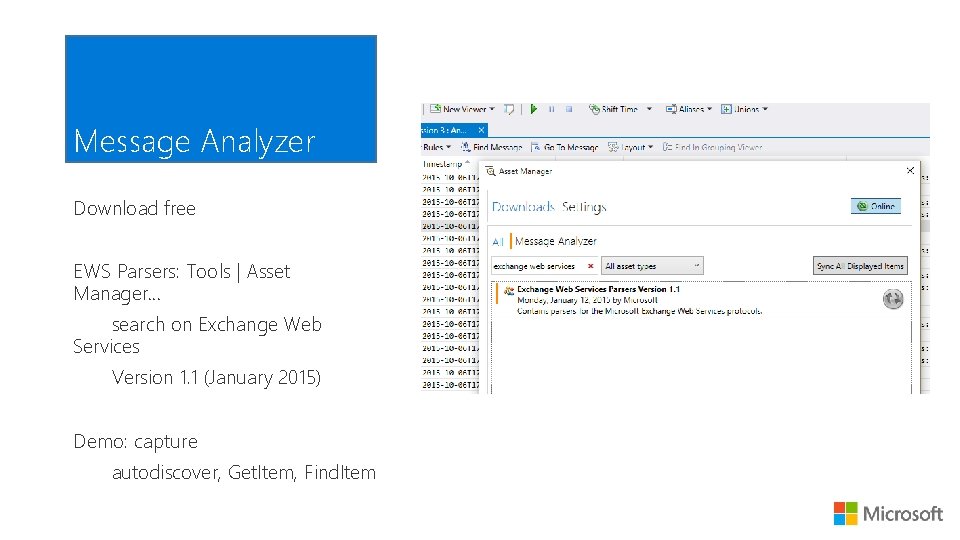960x540 pixels.
Task: Close the session analysis tab
Action: 481,130
